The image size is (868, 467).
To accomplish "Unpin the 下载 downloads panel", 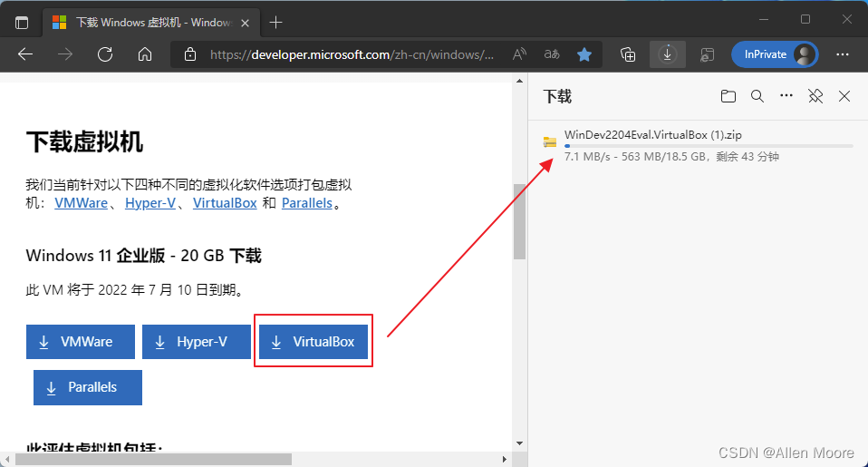I will 815,96.
